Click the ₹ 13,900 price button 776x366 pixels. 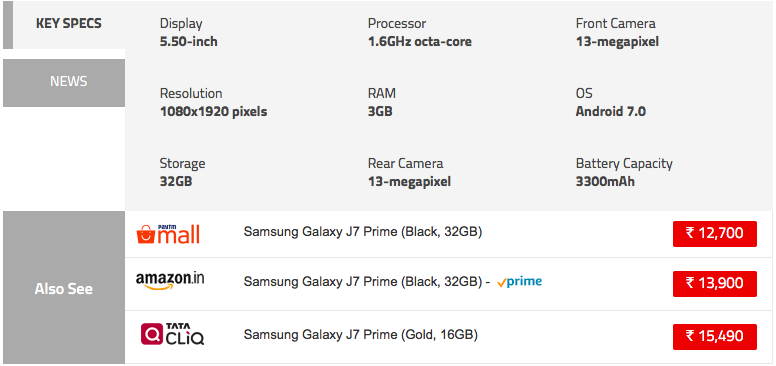(x=715, y=284)
